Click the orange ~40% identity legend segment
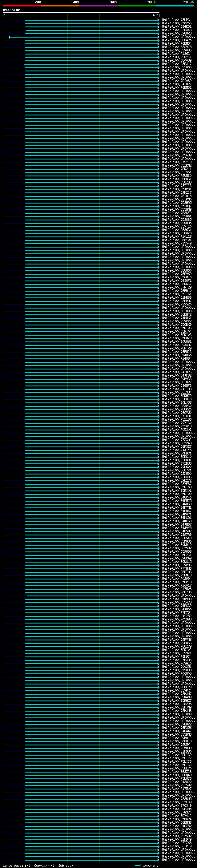The image size is (197, 868). pyautogui.click(x=61, y=6)
